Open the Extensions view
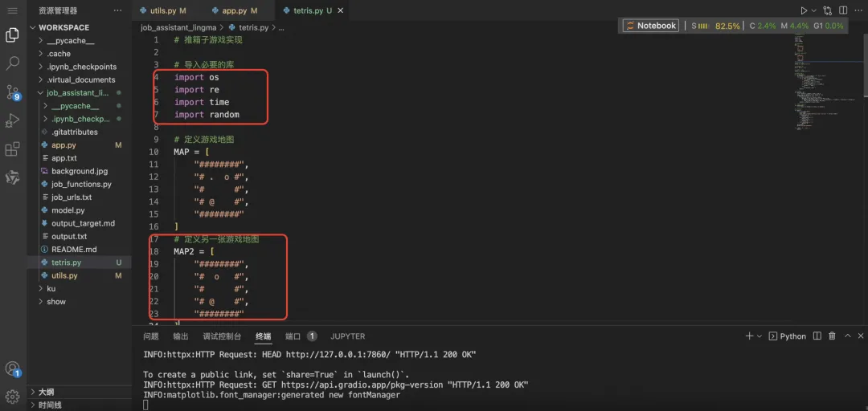Screen dimensions: 868x411 click(12, 149)
